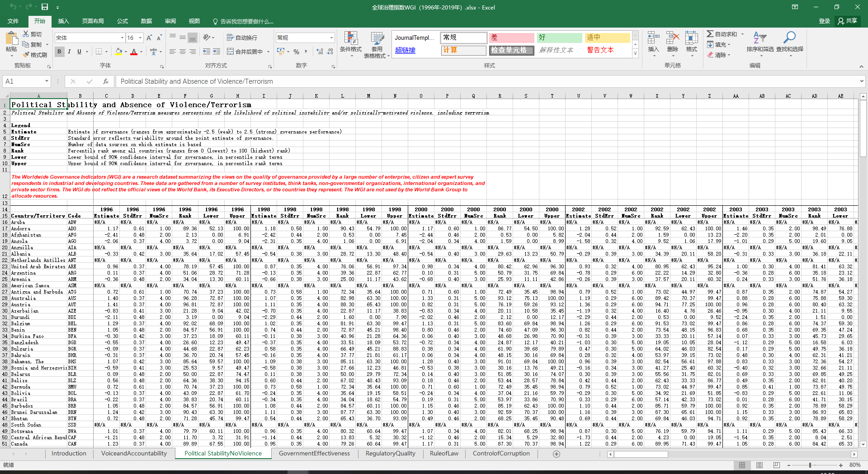Toggle bottom vertical alignment button

point(193,38)
